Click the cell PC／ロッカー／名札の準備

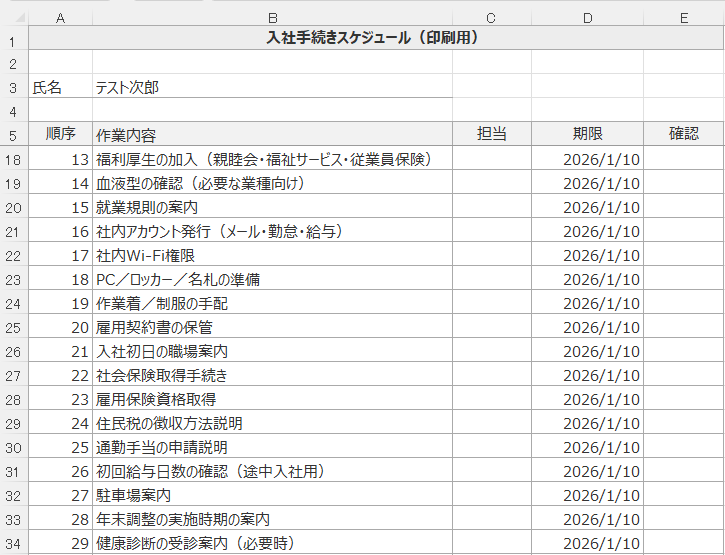click(272, 278)
